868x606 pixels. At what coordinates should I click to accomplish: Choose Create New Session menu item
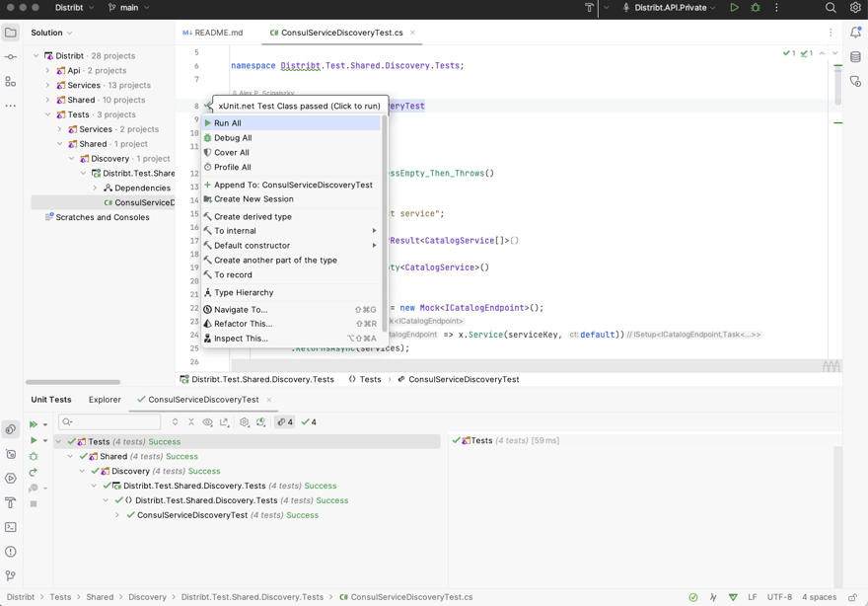pyautogui.click(x=292, y=198)
